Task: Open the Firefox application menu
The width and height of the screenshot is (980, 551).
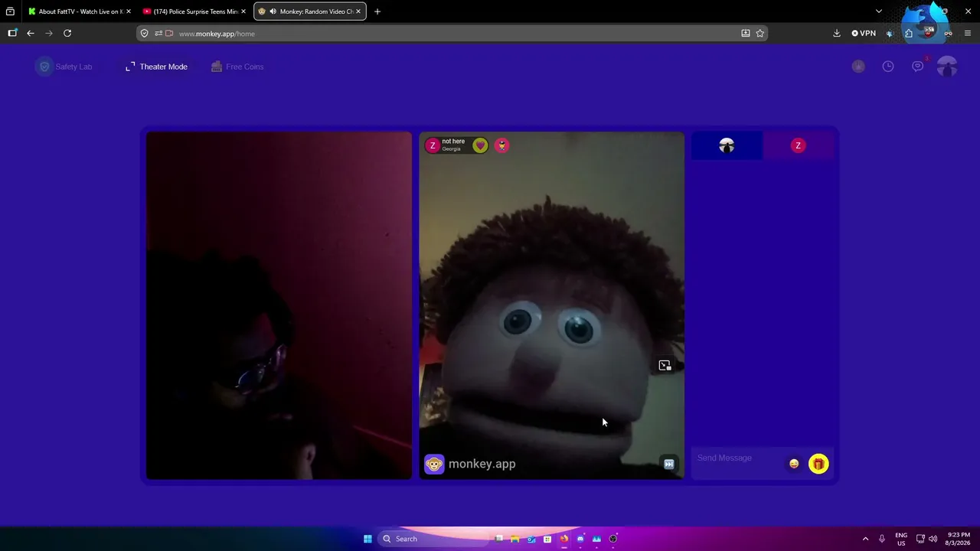Action: [x=968, y=33]
